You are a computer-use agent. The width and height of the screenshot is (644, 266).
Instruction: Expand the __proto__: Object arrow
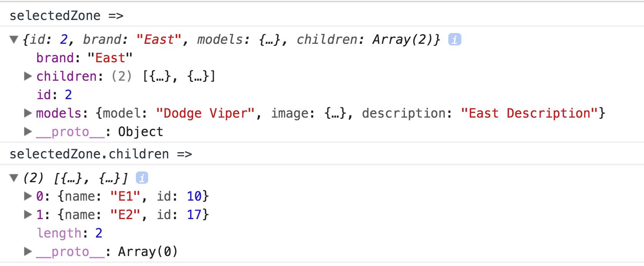pos(28,132)
